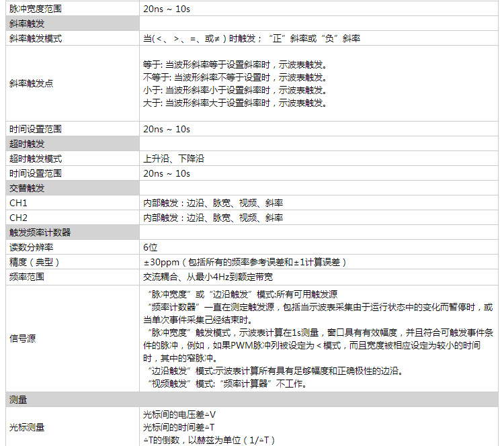Click the 上升沿、下降沿 value cell
The image size is (504, 446).
click(x=173, y=159)
